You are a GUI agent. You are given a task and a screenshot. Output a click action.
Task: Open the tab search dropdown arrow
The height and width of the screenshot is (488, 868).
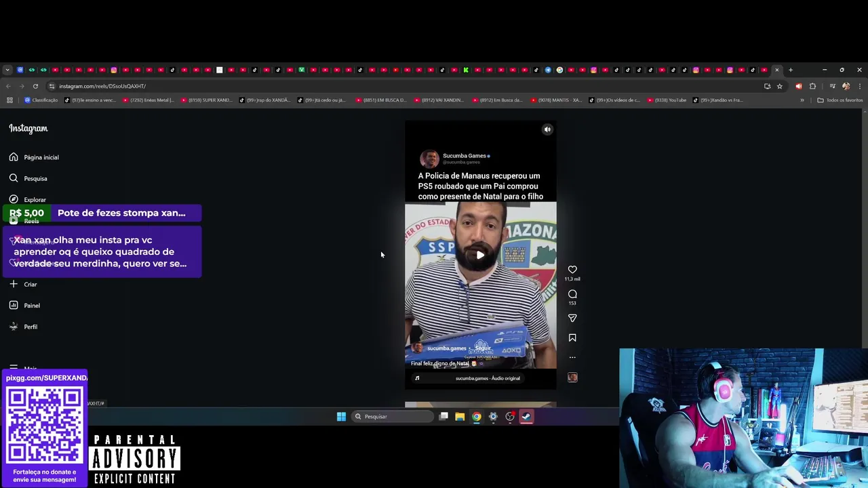click(7, 70)
